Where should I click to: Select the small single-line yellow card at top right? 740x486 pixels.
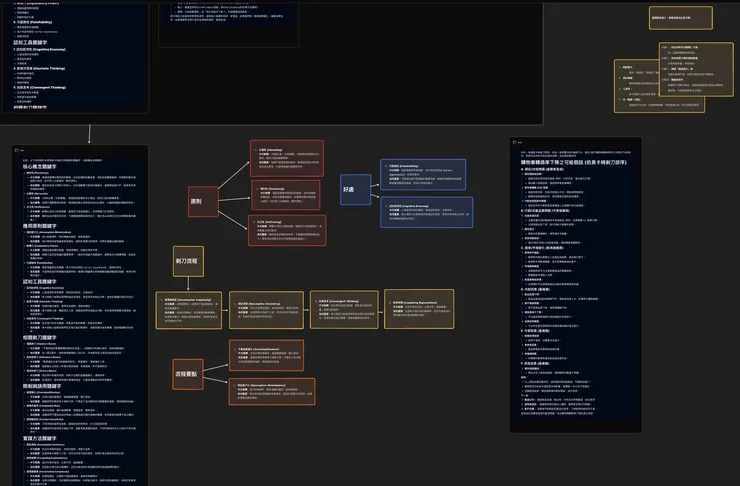click(681, 18)
